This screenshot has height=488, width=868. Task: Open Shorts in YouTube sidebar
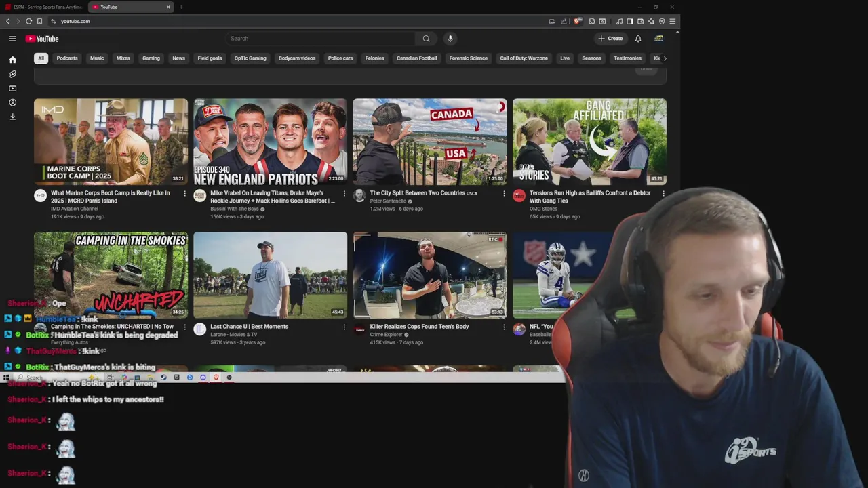click(12, 74)
